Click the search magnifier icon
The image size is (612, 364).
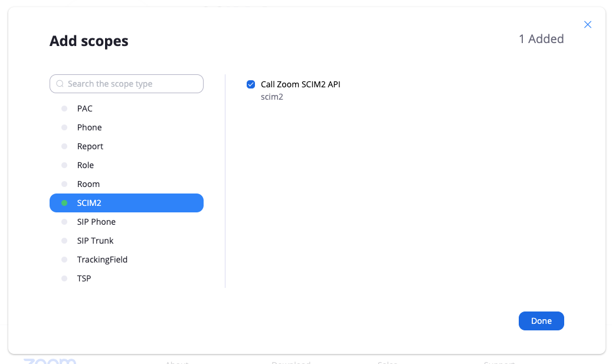pos(60,84)
